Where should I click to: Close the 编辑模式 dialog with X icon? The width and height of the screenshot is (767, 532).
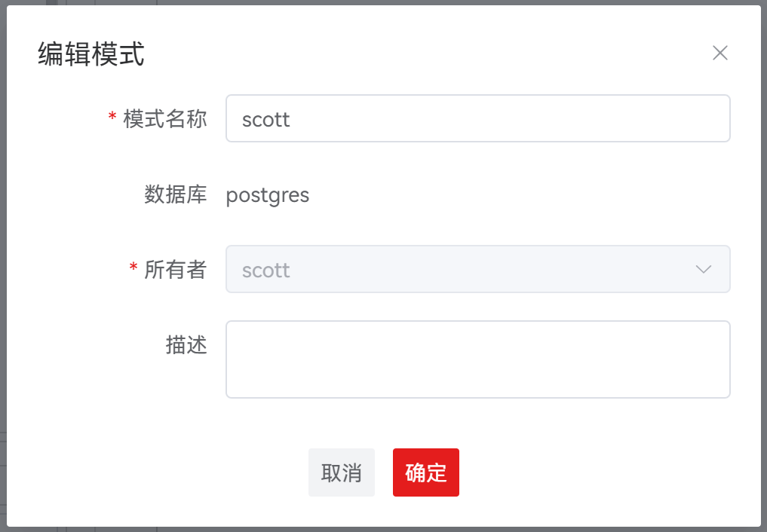720,53
